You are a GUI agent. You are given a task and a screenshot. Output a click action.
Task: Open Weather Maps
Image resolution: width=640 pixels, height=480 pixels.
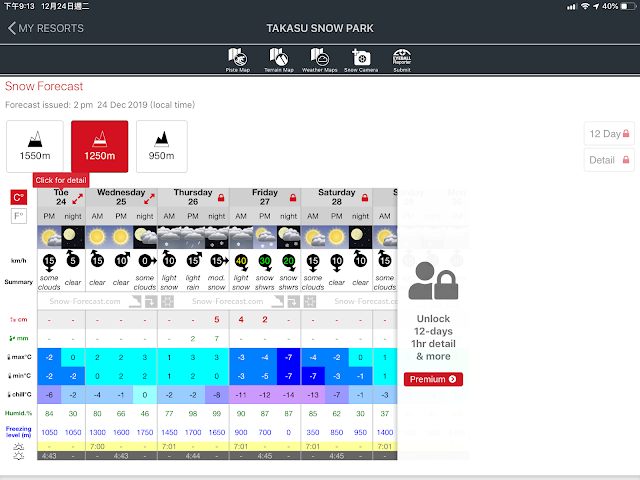320,60
